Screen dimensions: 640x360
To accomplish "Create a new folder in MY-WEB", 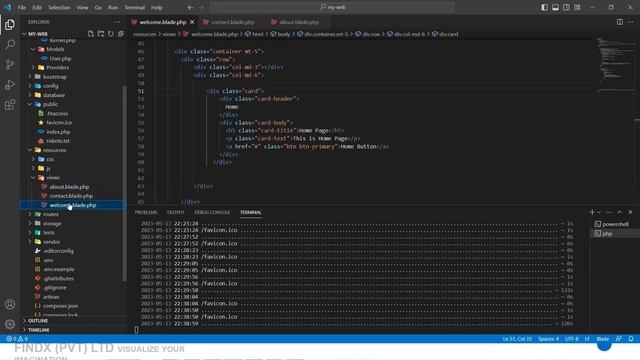I will coord(101,34).
